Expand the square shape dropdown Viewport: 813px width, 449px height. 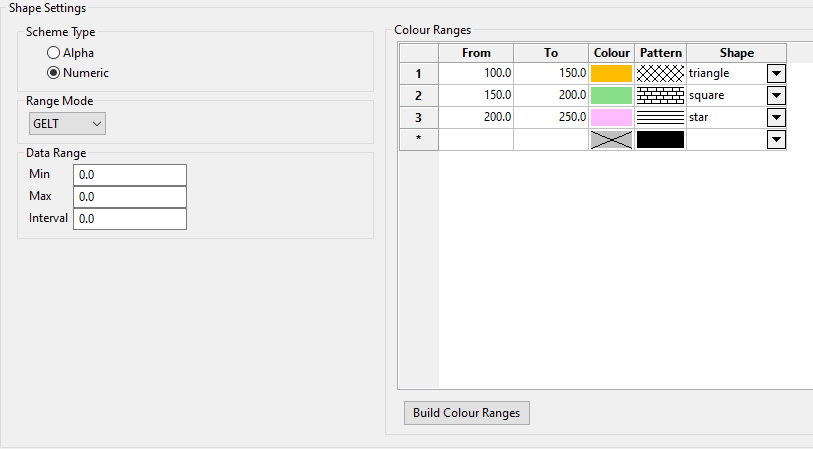tap(776, 95)
